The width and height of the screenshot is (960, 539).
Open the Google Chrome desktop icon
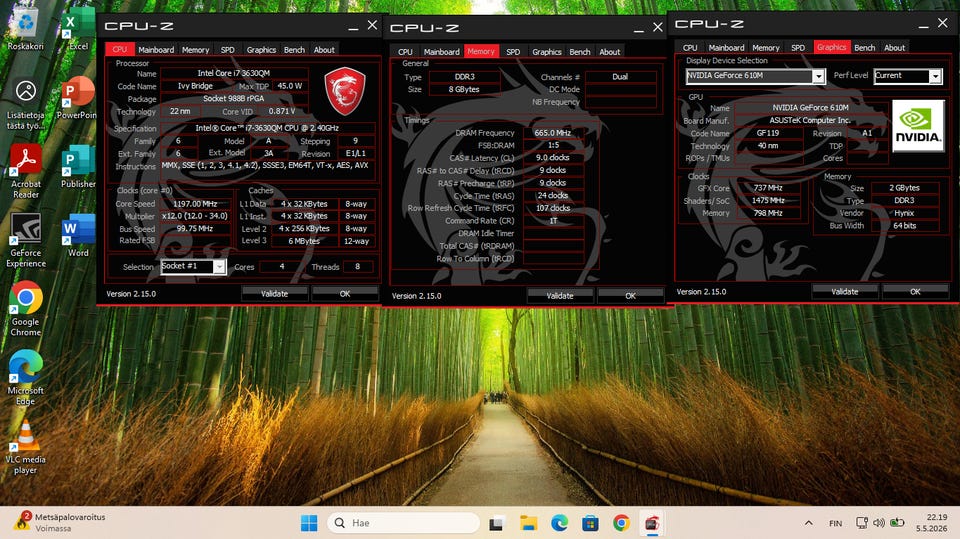(26, 309)
